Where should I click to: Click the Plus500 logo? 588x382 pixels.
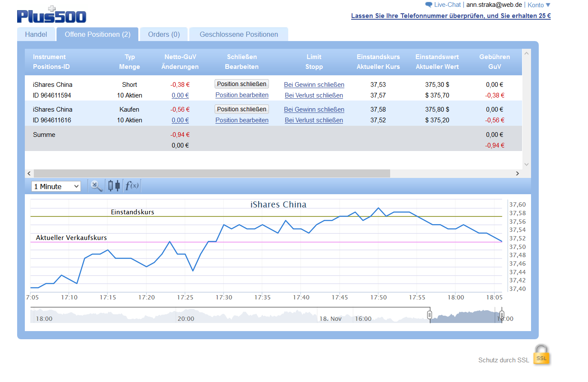51,15
